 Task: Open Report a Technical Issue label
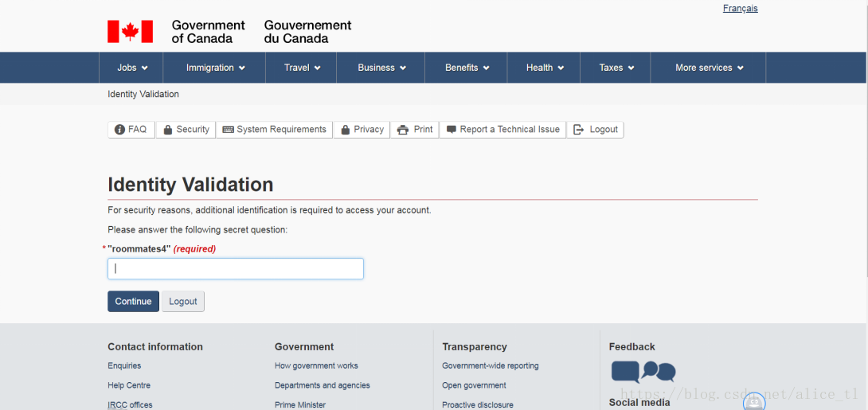click(x=510, y=130)
